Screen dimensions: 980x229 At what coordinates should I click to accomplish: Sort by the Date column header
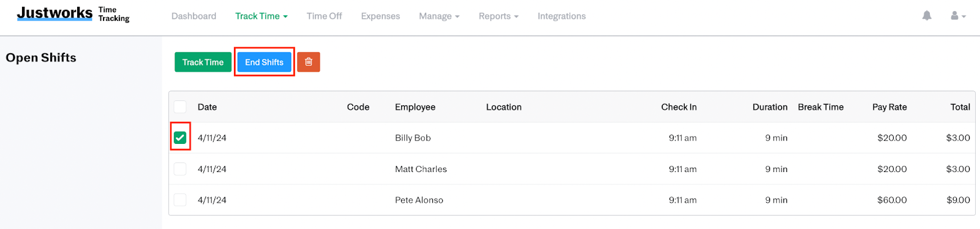point(207,107)
